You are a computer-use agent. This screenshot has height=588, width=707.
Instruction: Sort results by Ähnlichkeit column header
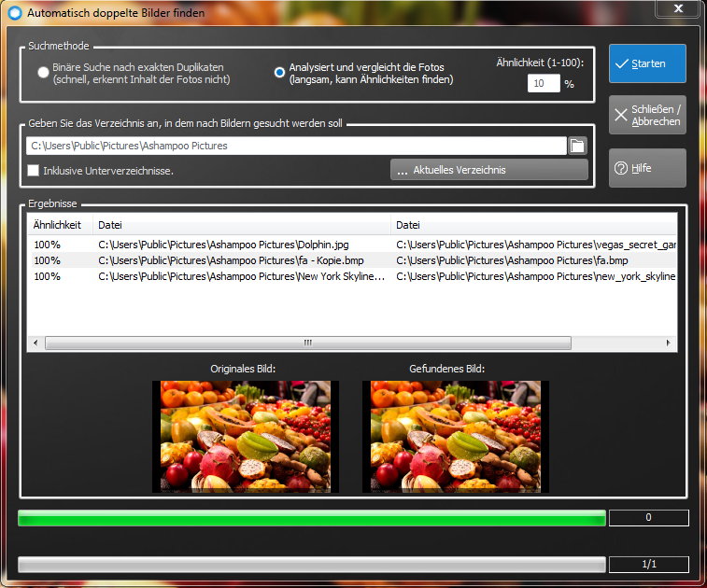[59, 225]
